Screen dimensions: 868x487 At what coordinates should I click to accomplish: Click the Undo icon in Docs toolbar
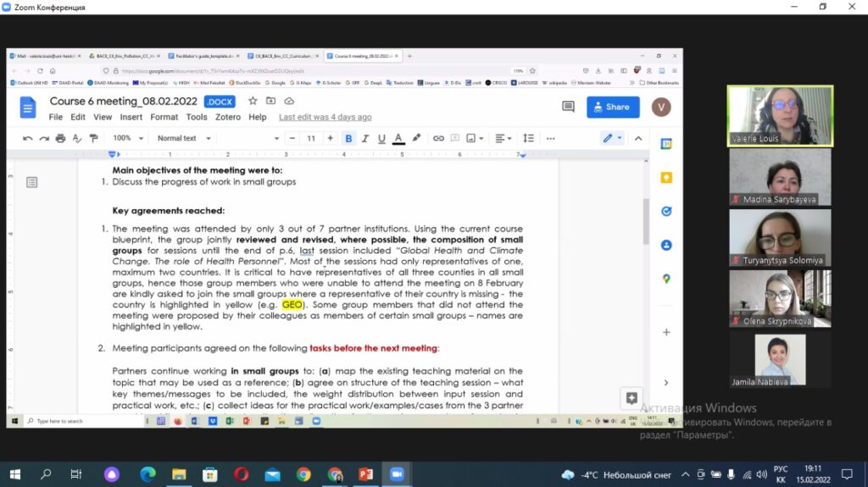tap(27, 138)
